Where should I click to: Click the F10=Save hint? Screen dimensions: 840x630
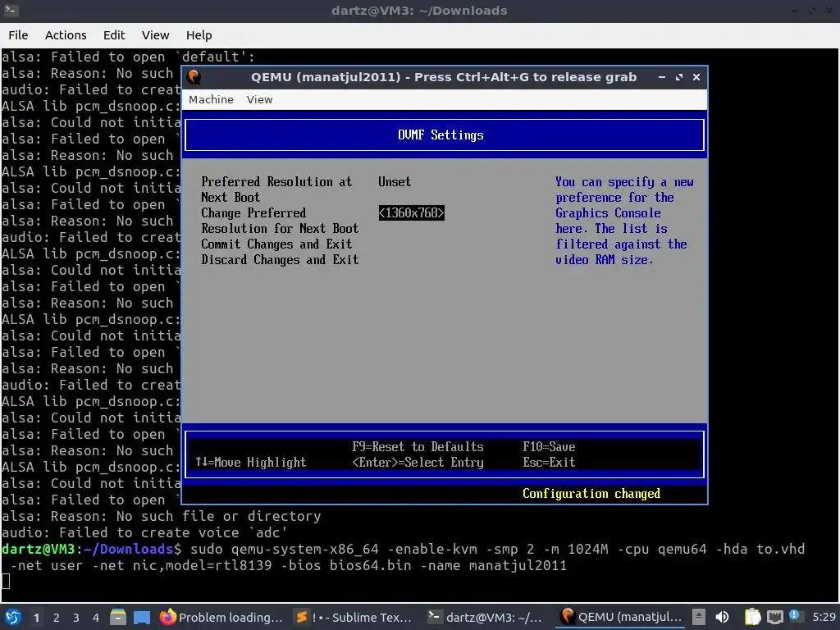(549, 447)
